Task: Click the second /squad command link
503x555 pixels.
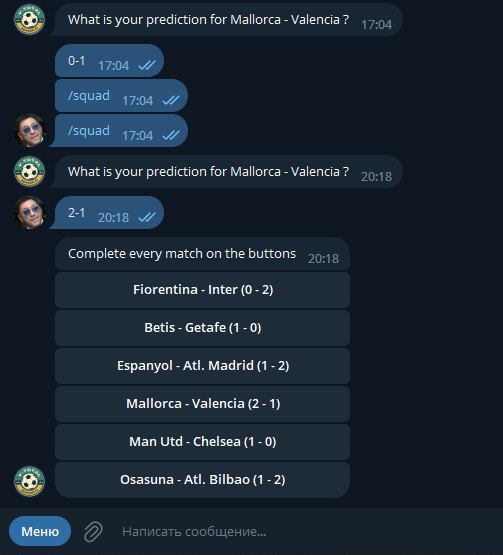Action: click(x=89, y=131)
